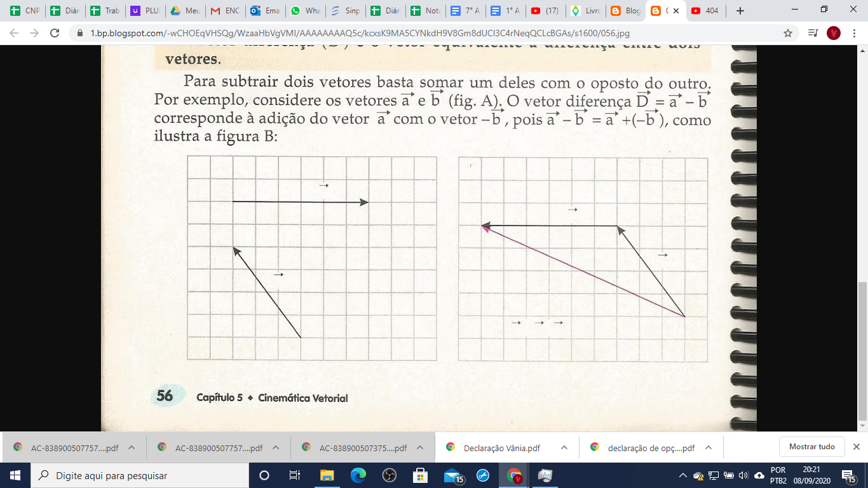Switch to the WhatsApp tab
This screenshot has width=868, height=488.
[305, 11]
